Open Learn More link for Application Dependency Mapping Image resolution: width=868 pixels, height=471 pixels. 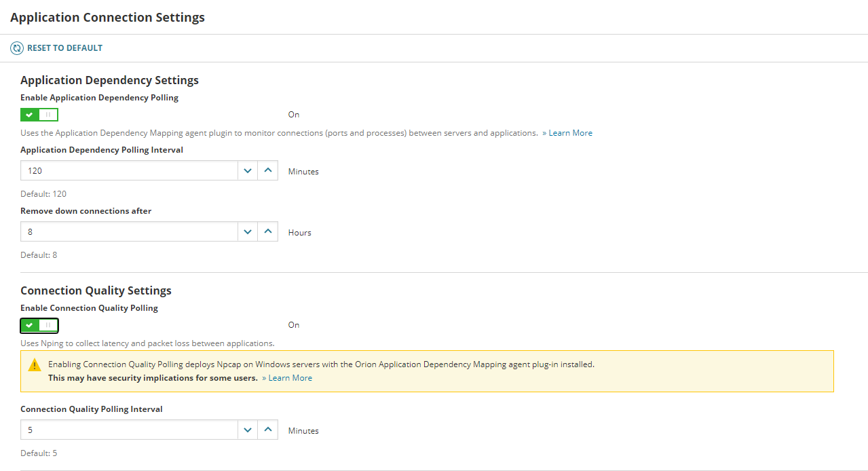point(567,133)
